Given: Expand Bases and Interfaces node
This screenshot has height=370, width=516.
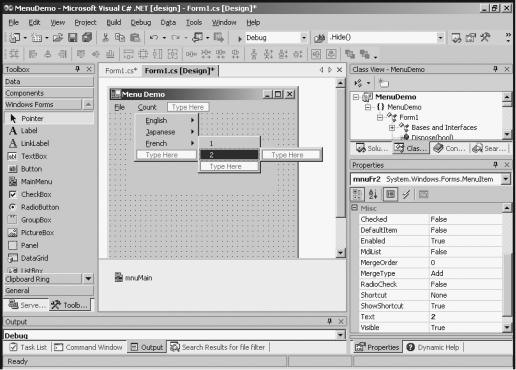Looking at the screenshot, I should pyautogui.click(x=392, y=128).
